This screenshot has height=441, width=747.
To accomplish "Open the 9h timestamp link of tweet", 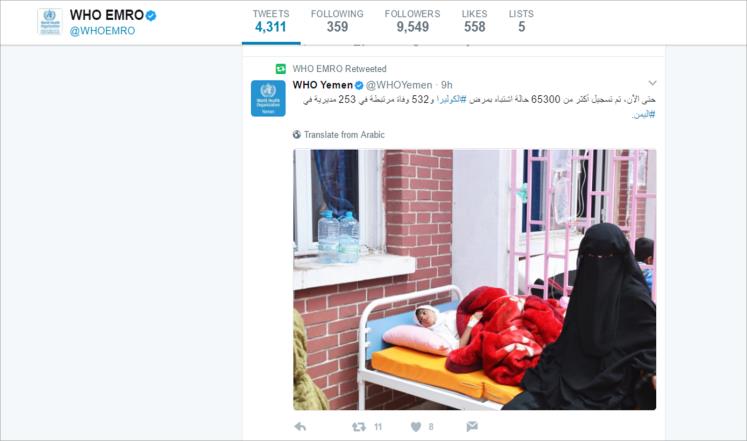I will (446, 85).
